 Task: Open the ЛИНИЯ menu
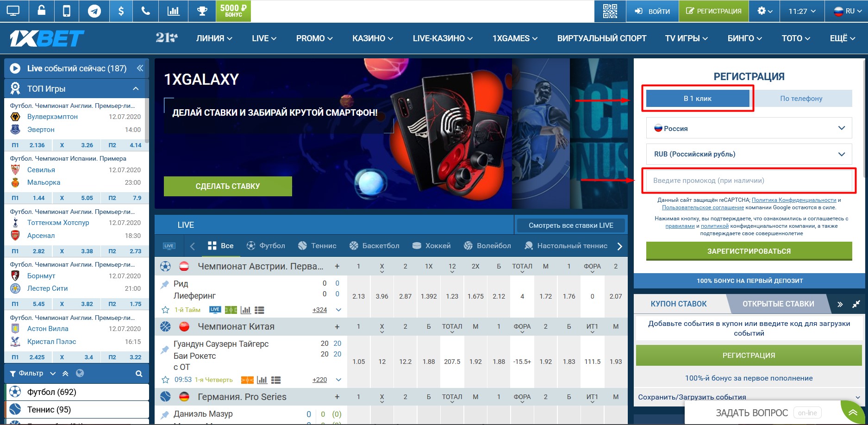point(214,38)
